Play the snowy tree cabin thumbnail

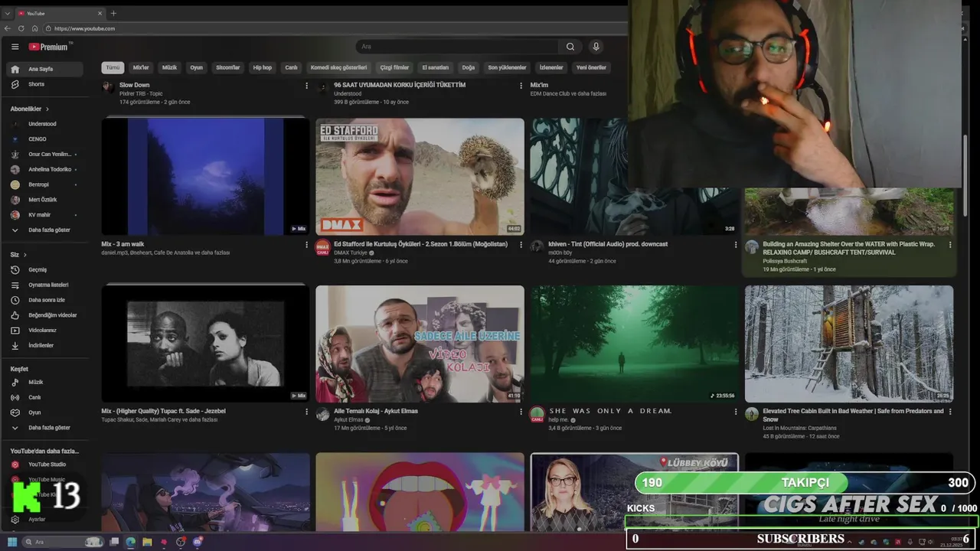tap(849, 344)
